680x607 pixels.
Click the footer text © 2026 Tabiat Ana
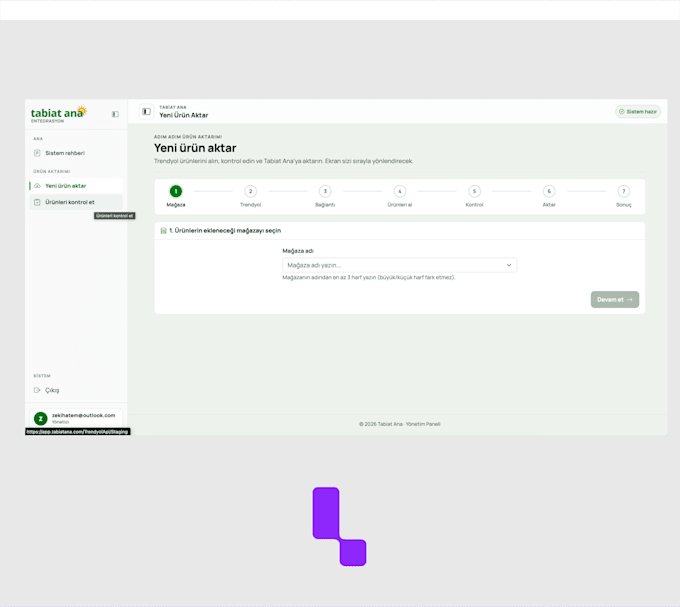coord(399,424)
